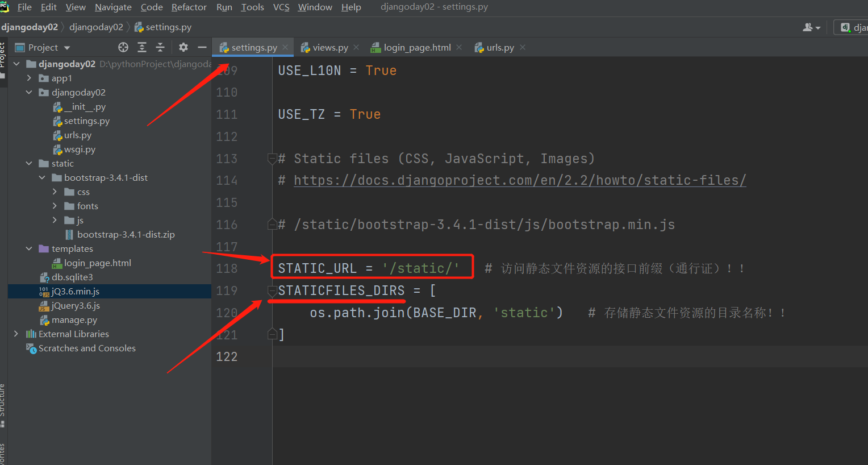Click the fold end marker at line 121
868x465 pixels.
tap(272, 335)
